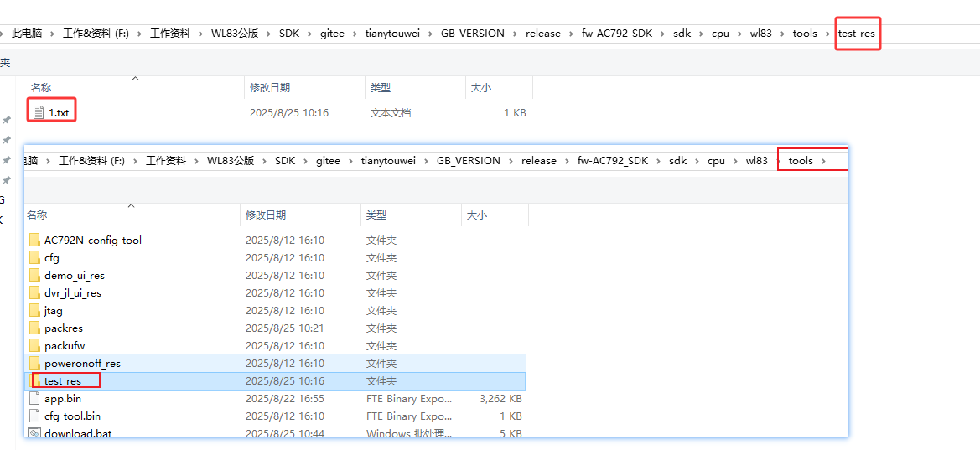Click gitee crumb in front window address bar
980x450 pixels.
pyautogui.click(x=328, y=161)
